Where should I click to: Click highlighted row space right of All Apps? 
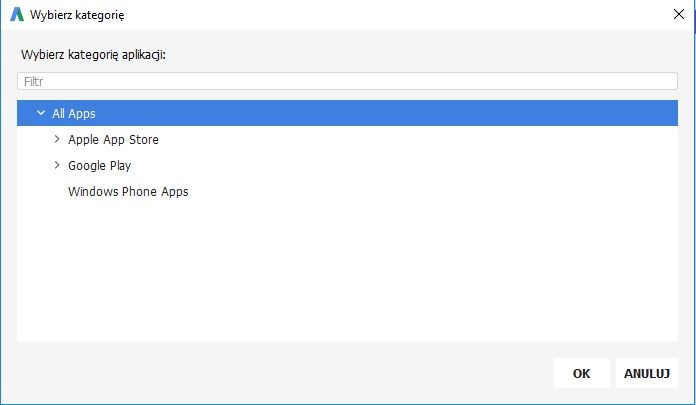coord(400,113)
